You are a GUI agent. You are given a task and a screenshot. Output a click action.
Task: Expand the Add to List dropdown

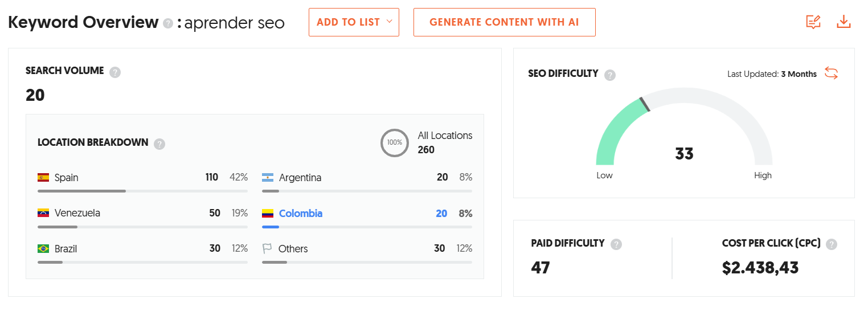coord(354,22)
